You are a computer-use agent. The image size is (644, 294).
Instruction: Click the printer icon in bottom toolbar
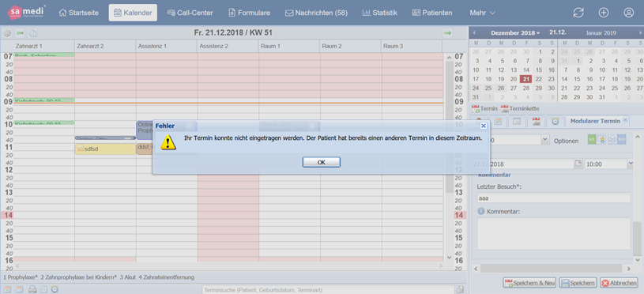click(x=32, y=289)
